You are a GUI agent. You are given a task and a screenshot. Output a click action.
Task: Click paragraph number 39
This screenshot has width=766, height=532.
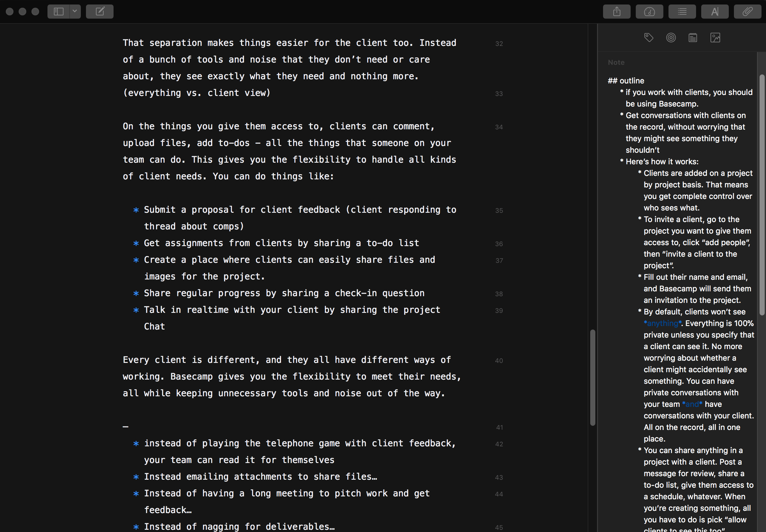coord(499,310)
